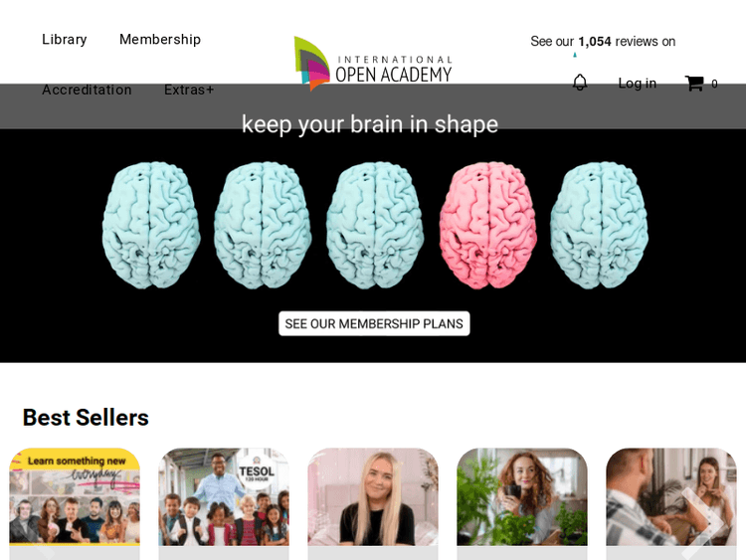746x560 pixels.
Task: Expand the Extras+ menu
Action: (x=189, y=90)
